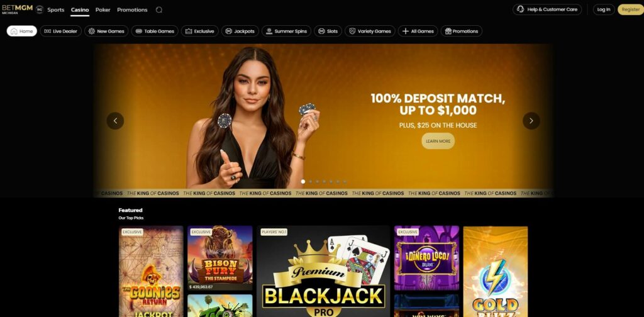Open the New Games category
This screenshot has width=644, height=317.
pos(106,31)
